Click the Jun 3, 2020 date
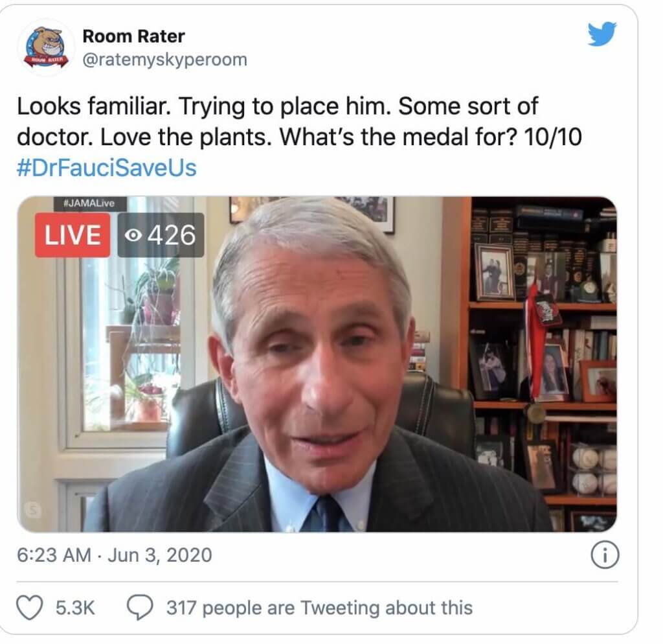Image resolution: width=663 pixels, height=644 pixels. pyautogui.click(x=160, y=555)
